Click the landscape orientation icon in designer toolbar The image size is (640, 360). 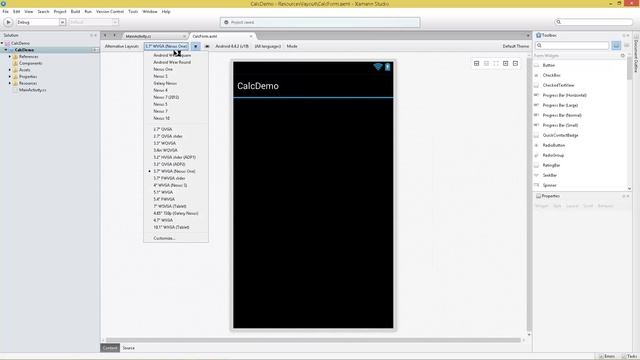tap(207, 46)
